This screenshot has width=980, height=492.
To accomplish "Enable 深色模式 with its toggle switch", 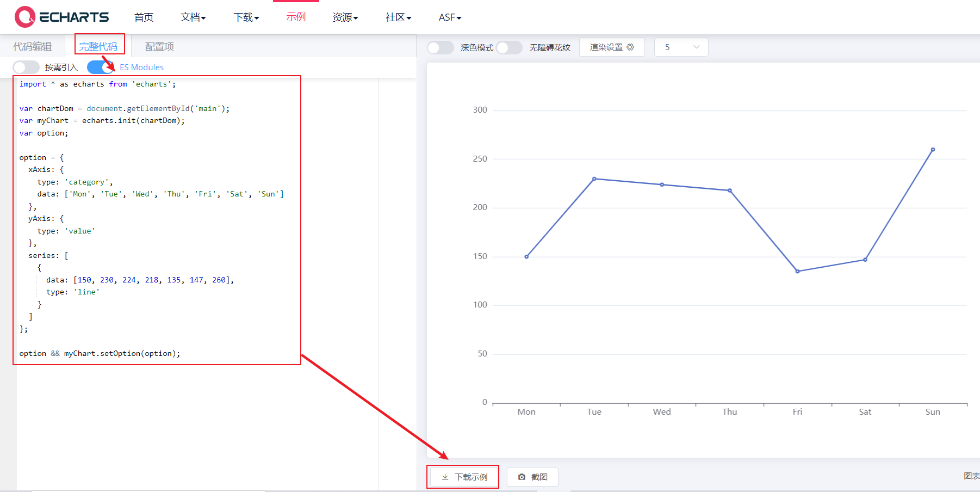I will point(441,47).
